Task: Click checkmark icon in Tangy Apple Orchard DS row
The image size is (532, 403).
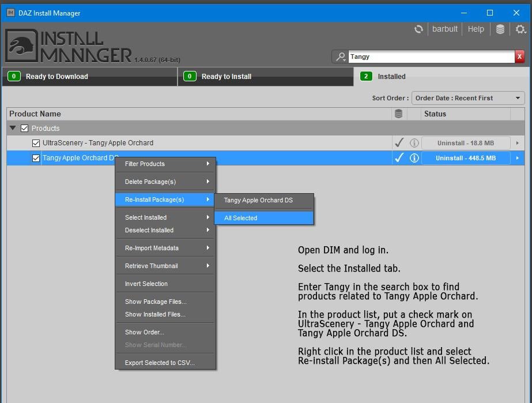Action: 399,157
